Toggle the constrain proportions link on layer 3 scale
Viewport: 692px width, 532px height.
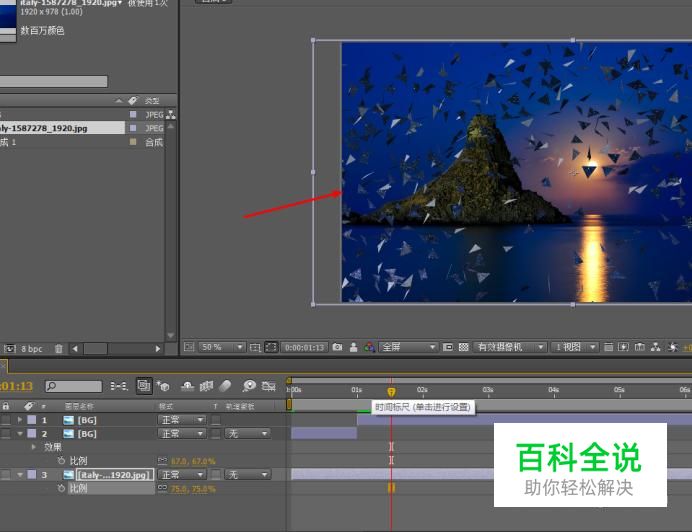coord(162,488)
